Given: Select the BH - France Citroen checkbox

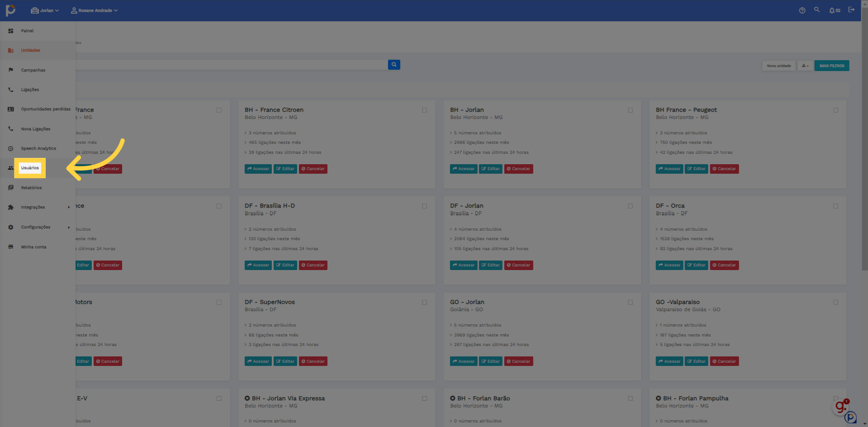Looking at the screenshot, I should coord(425,110).
